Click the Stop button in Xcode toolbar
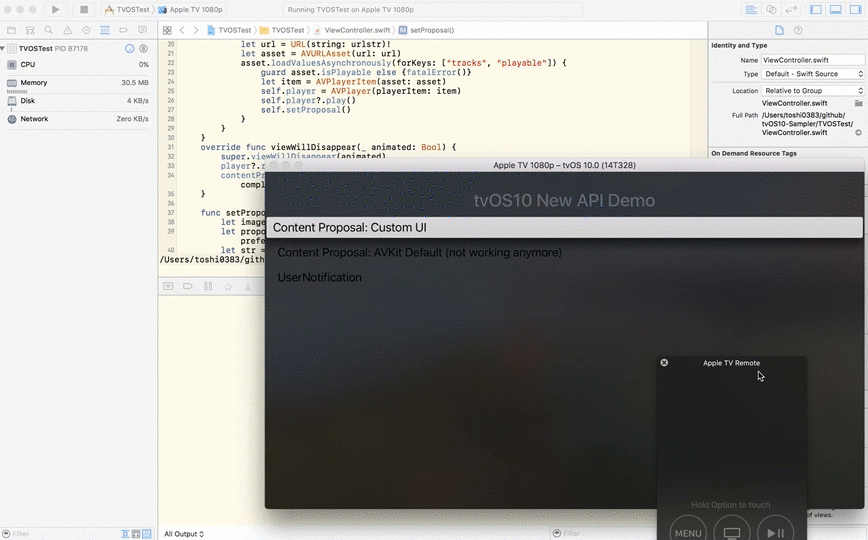Image resolution: width=868 pixels, height=540 pixels. pyautogui.click(x=84, y=9)
